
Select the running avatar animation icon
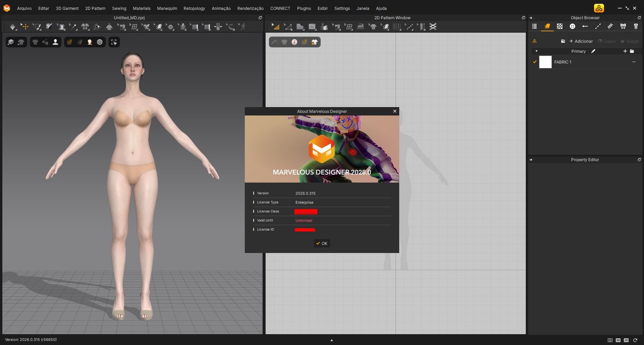(x=243, y=27)
